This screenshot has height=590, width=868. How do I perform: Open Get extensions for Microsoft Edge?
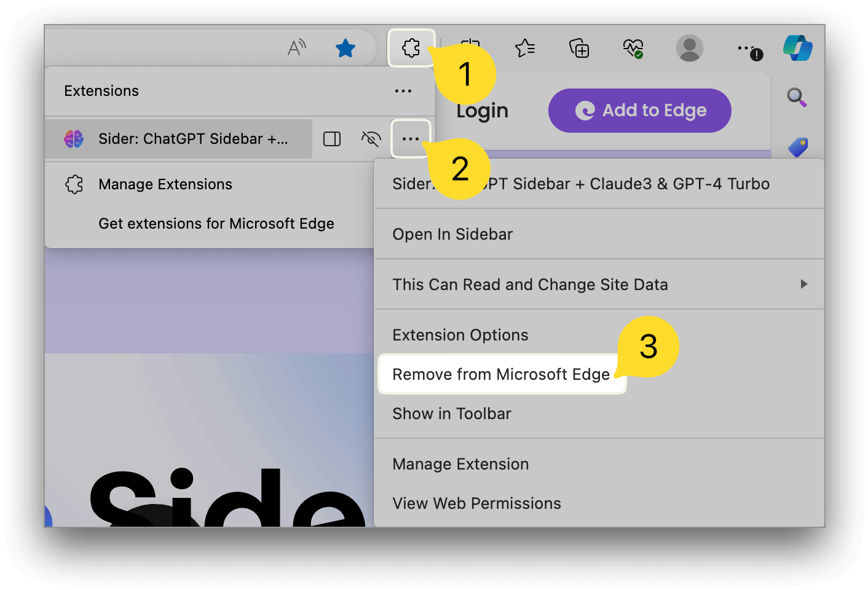coord(216,224)
